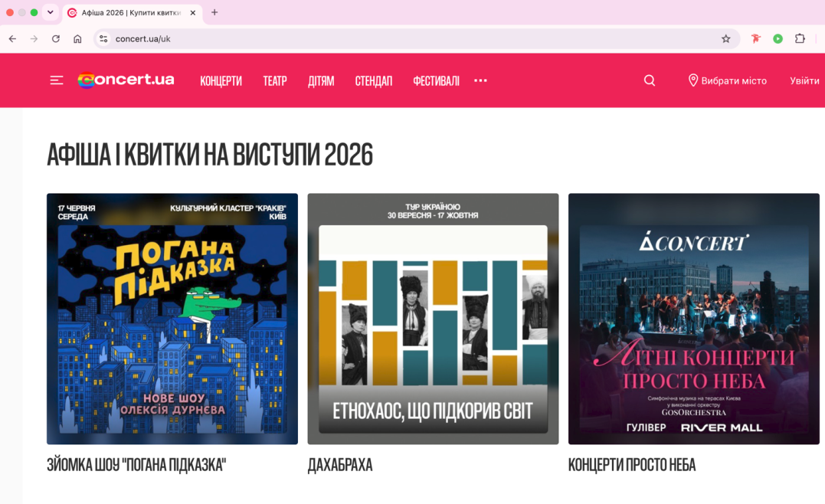825x504 pixels.
Task: Open the Стендап menu item
Action: (374, 80)
